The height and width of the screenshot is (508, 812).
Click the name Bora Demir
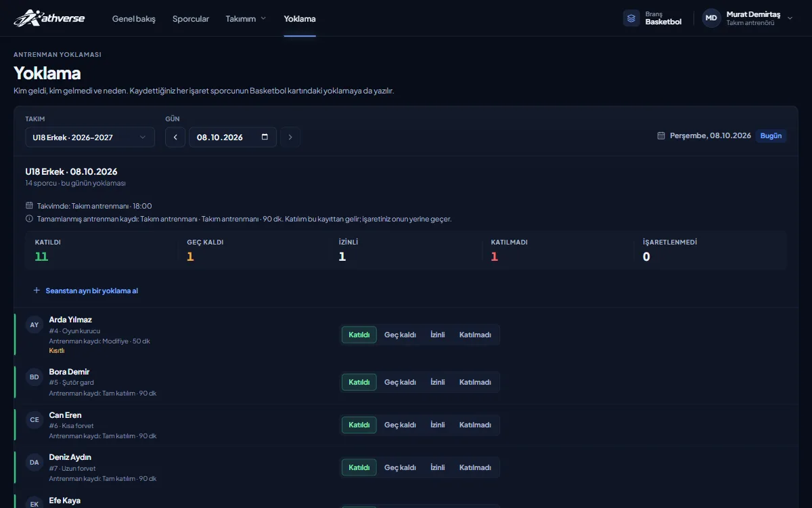coord(69,372)
